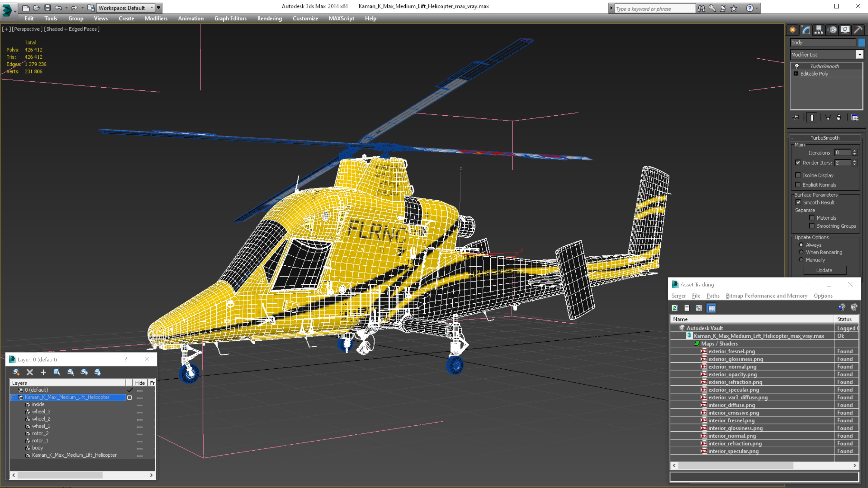Click the object color swatch
Image resolution: width=868 pixels, height=488 pixels.
862,42
